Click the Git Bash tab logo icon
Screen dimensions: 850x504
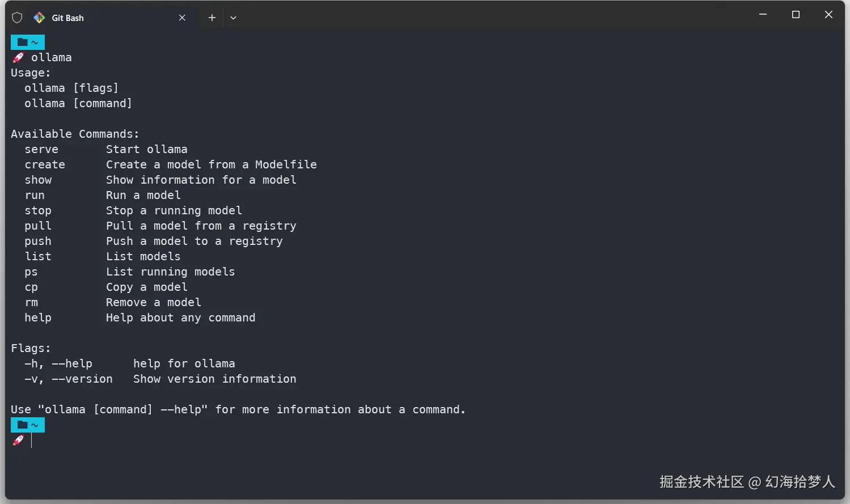[39, 18]
